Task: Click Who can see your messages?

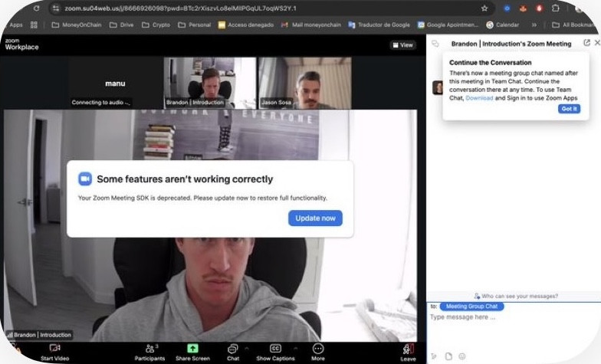Action: (516, 296)
